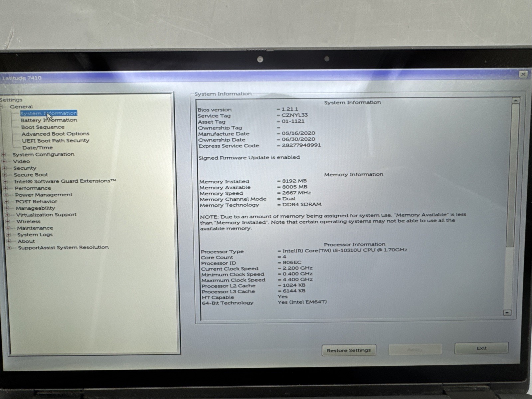The height and width of the screenshot is (399, 532).
Task: Click the Restore Settings button
Action: pyautogui.click(x=349, y=350)
